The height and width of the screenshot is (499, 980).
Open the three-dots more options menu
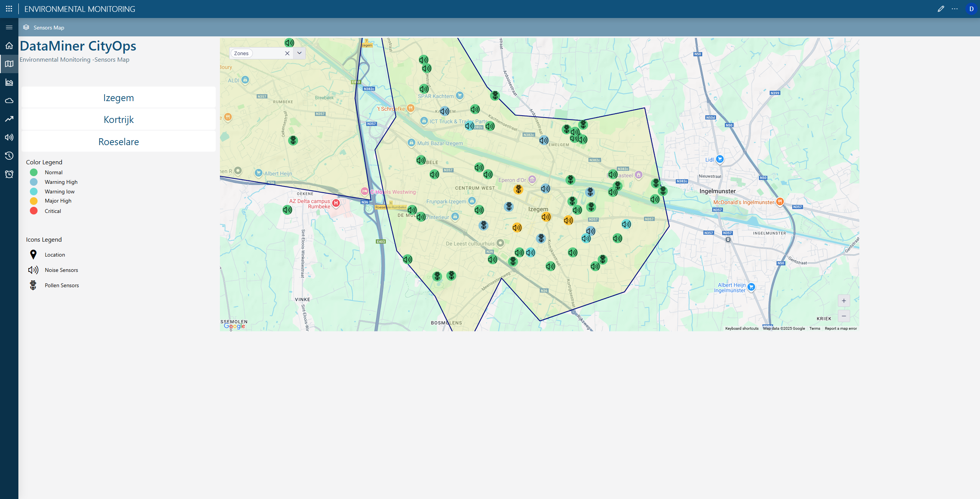955,9
